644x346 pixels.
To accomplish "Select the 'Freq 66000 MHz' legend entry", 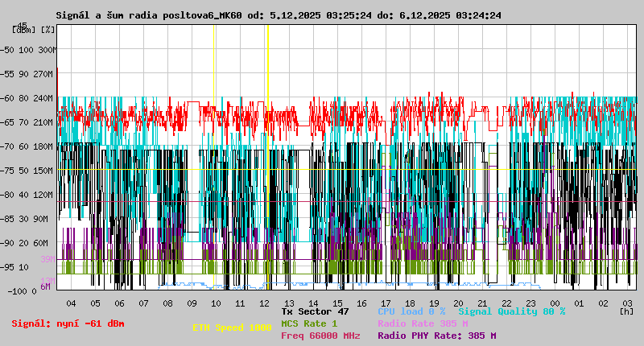I will 320,336.
